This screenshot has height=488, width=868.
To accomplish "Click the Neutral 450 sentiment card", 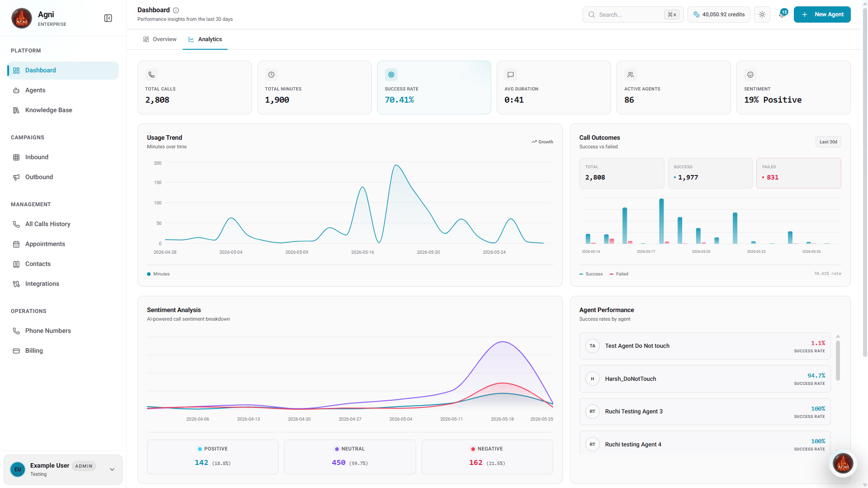I will tap(350, 457).
